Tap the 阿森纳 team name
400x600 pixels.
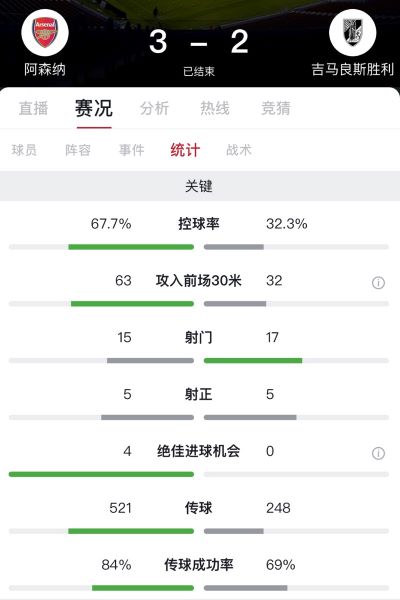pos(45,70)
